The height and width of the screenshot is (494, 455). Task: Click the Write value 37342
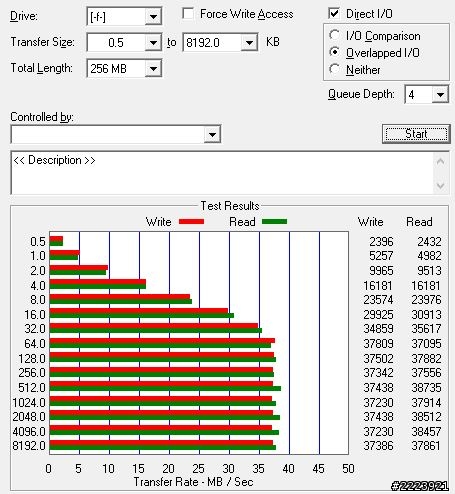click(x=378, y=373)
